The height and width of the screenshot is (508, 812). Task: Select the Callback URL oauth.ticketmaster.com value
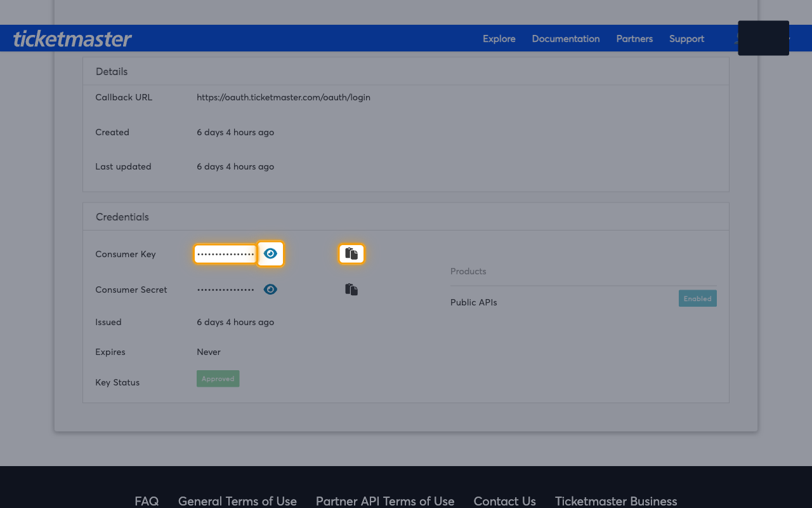click(x=284, y=97)
